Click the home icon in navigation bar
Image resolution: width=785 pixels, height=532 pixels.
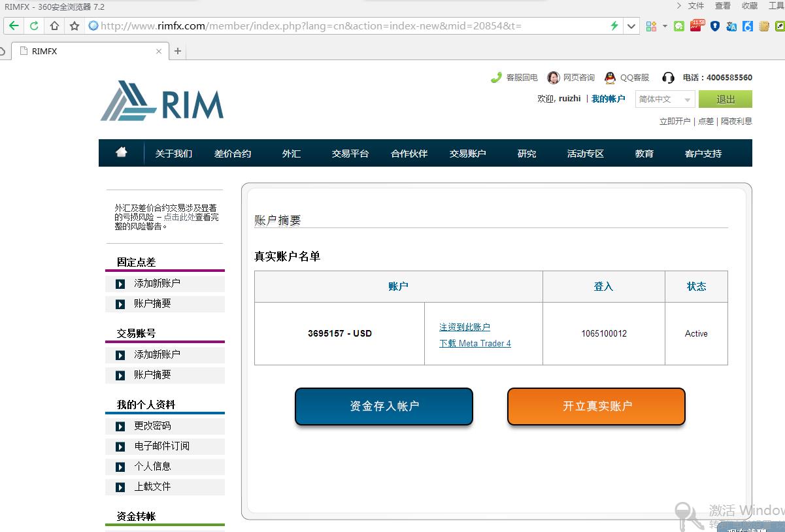pos(122,152)
